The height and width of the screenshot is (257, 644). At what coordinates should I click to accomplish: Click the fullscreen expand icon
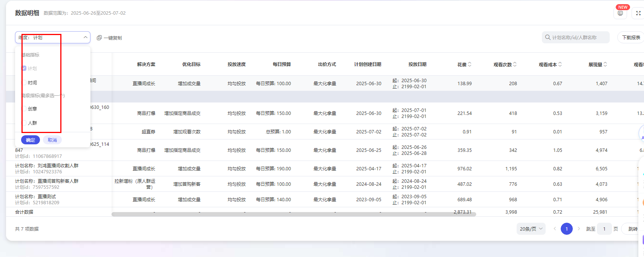[x=638, y=13]
